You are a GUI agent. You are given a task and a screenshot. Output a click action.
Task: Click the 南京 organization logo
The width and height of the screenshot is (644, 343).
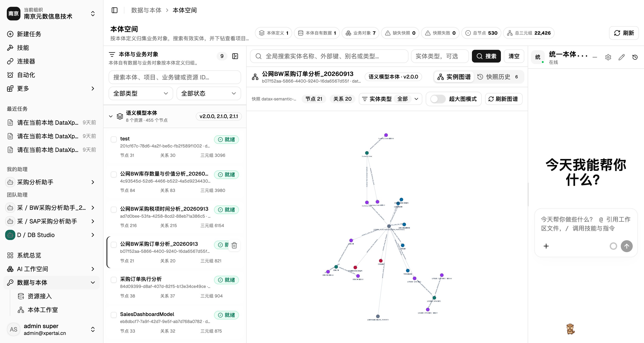[13, 13]
